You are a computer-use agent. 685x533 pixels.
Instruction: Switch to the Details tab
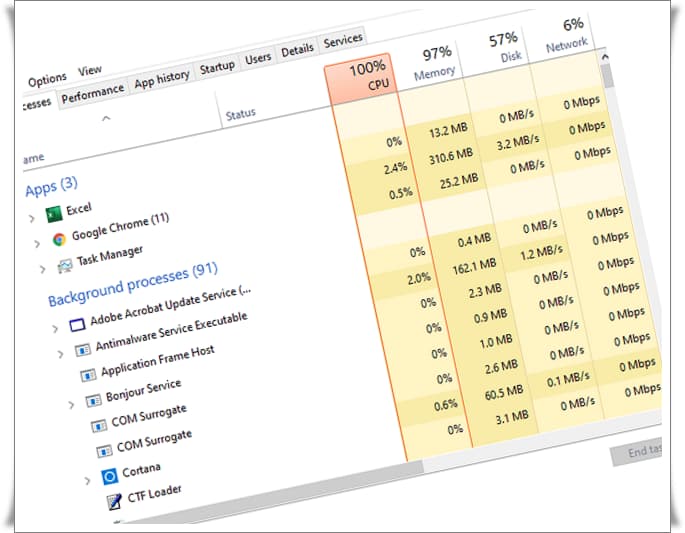pos(297,50)
